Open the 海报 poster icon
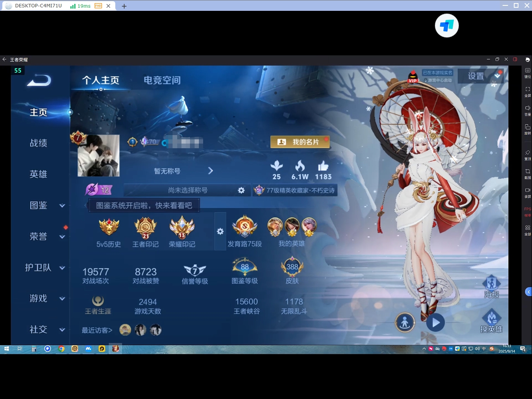This screenshot has height=399, width=532. (x=491, y=287)
